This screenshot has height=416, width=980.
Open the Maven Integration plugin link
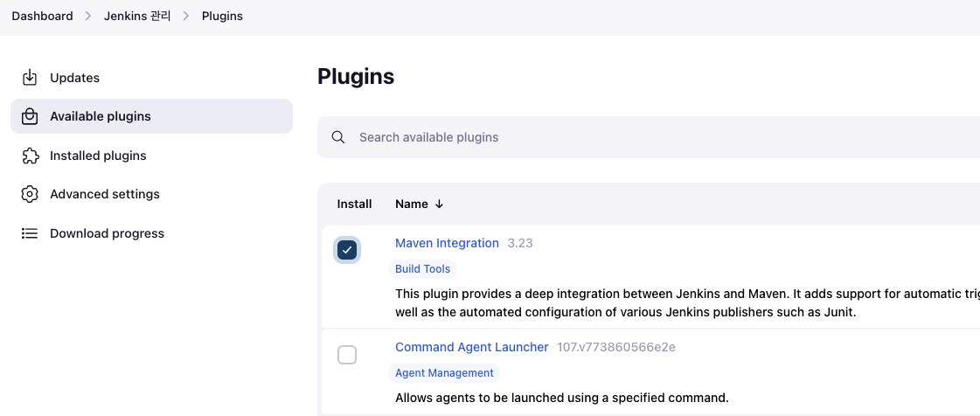(447, 243)
